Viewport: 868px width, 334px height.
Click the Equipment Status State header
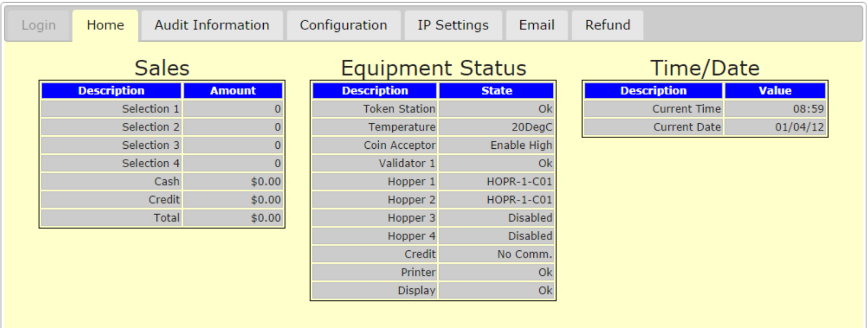[496, 91]
